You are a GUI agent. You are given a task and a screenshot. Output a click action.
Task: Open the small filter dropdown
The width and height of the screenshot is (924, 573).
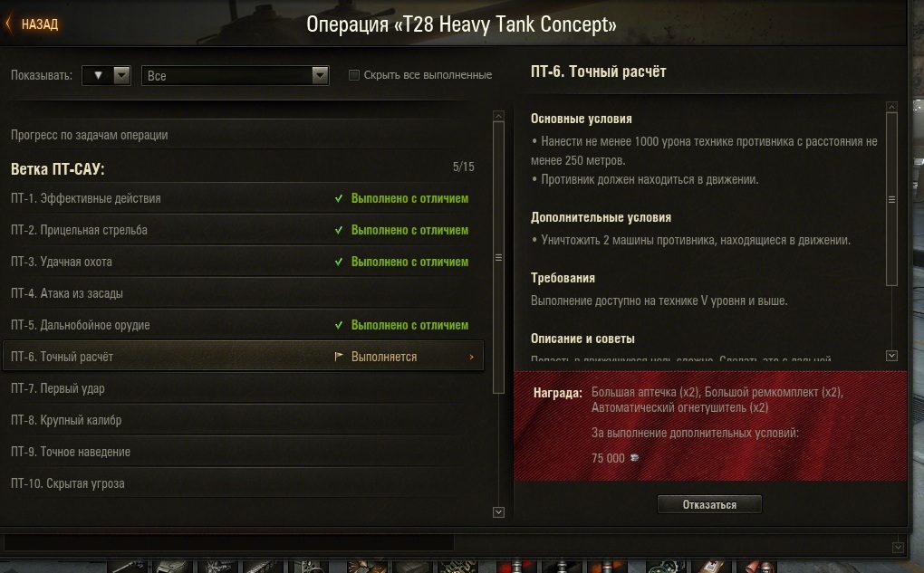pyautogui.click(x=106, y=75)
